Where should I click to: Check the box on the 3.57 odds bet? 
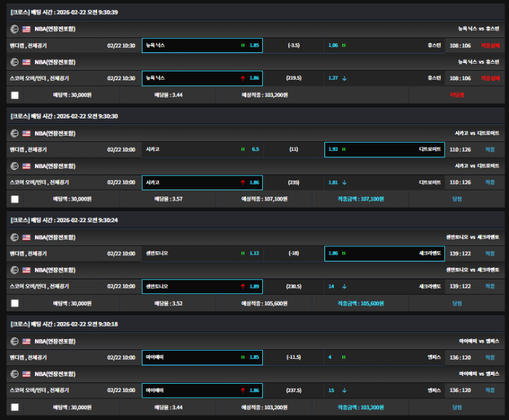tap(15, 199)
